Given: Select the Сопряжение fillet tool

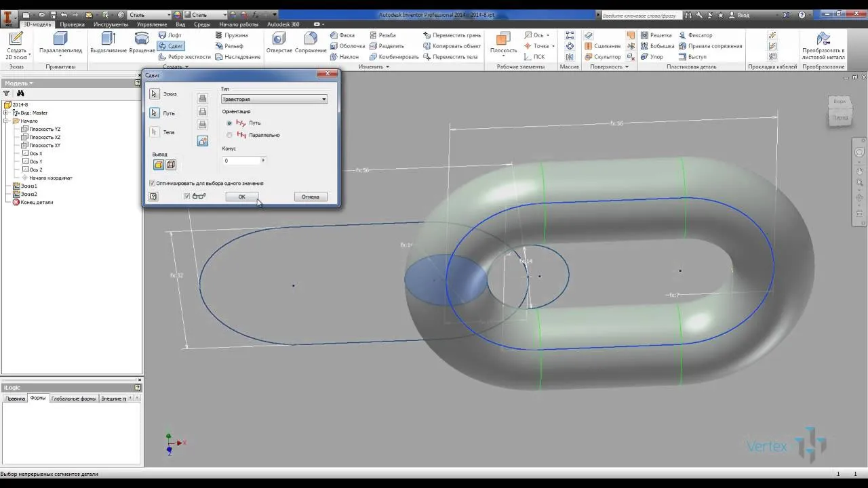Looking at the screenshot, I should tap(310, 43).
